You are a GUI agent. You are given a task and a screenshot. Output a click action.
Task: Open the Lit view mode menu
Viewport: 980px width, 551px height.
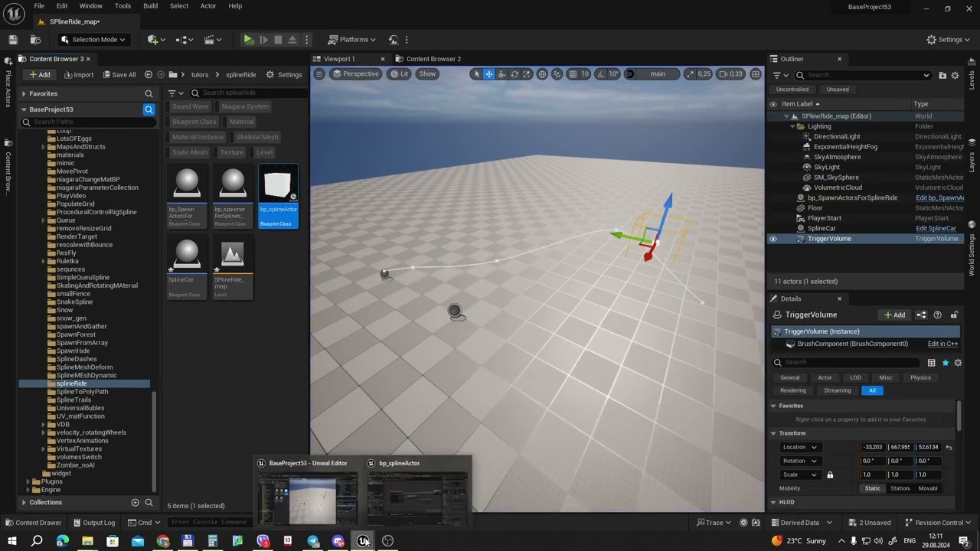click(399, 74)
